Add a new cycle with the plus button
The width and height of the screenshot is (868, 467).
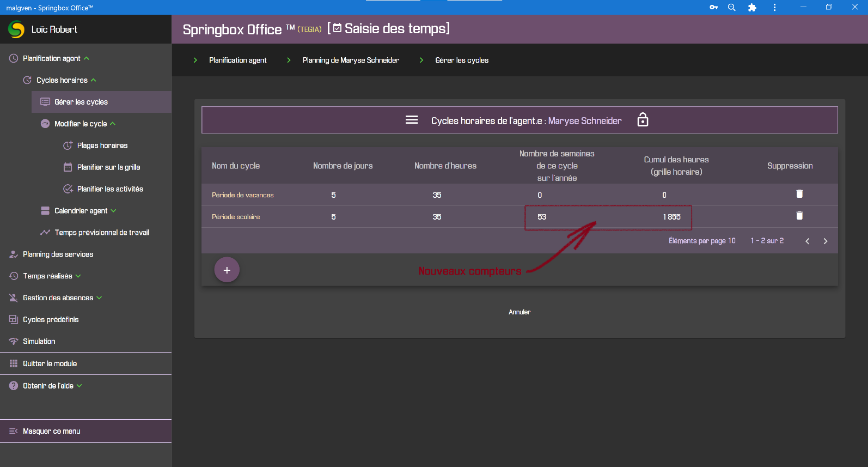pos(227,270)
